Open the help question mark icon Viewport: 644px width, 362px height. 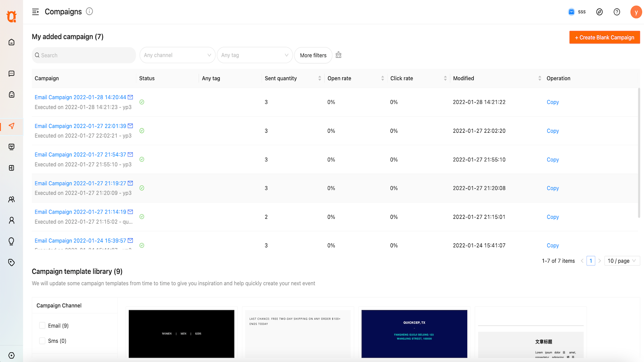(617, 12)
